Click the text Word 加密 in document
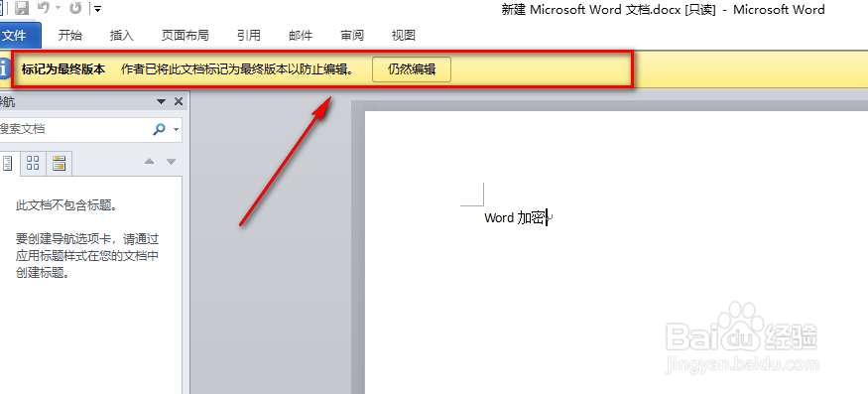The image size is (868, 394). [x=515, y=217]
